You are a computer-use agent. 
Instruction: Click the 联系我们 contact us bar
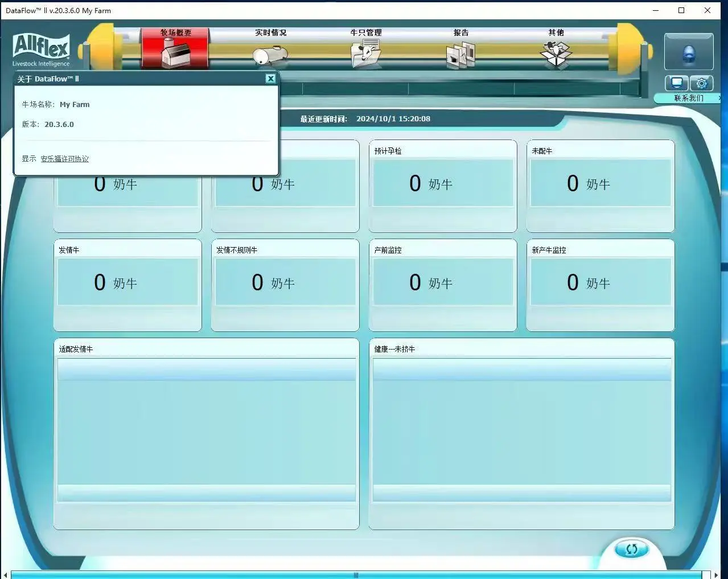[688, 98]
